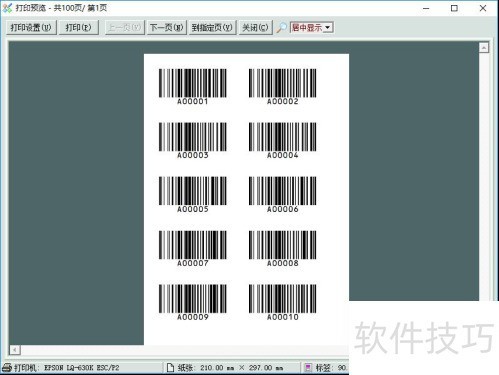Click the 打印(P) print button
Image resolution: width=499 pixels, height=375 pixels.
pos(79,27)
